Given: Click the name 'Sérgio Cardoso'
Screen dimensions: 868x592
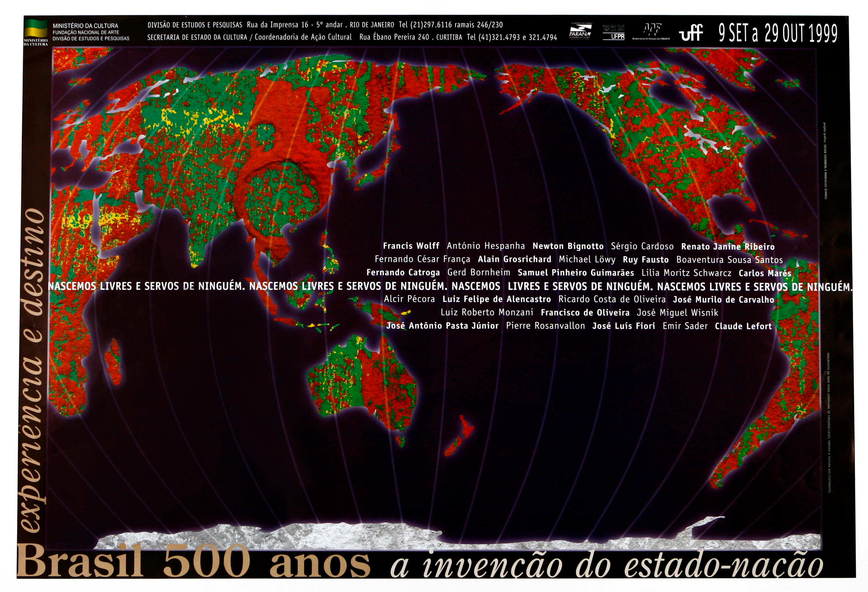Looking at the screenshot, I should click(x=642, y=246).
